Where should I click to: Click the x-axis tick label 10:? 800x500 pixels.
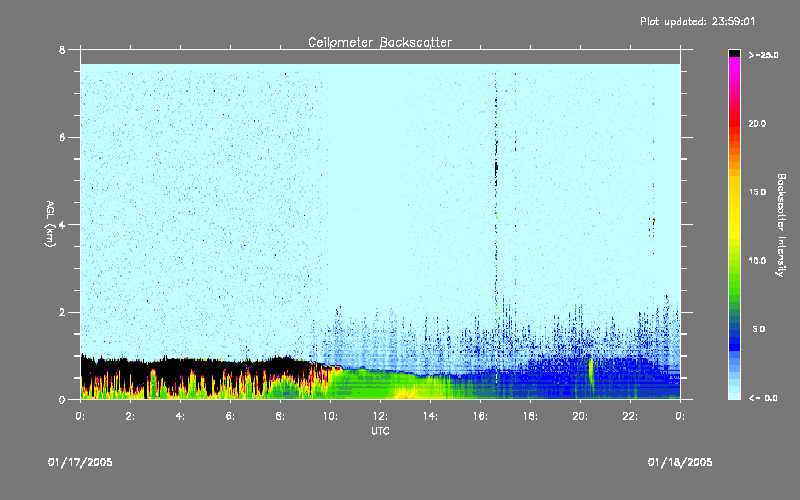point(330,416)
